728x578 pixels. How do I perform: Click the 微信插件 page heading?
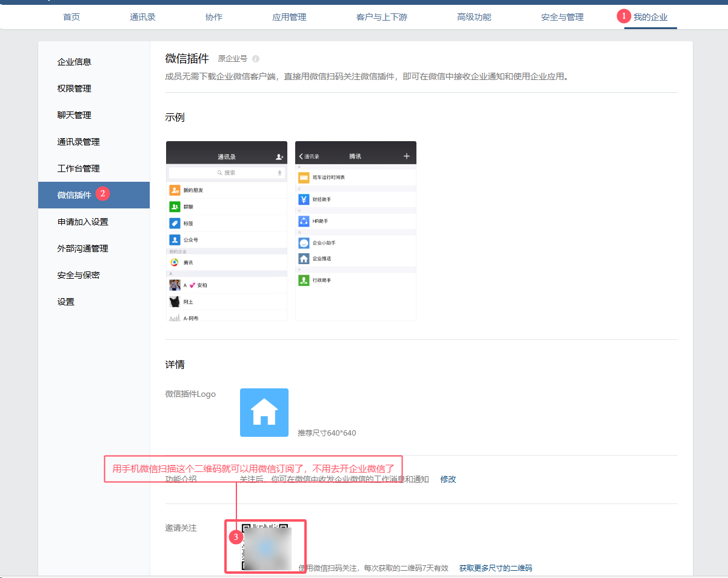point(187,59)
